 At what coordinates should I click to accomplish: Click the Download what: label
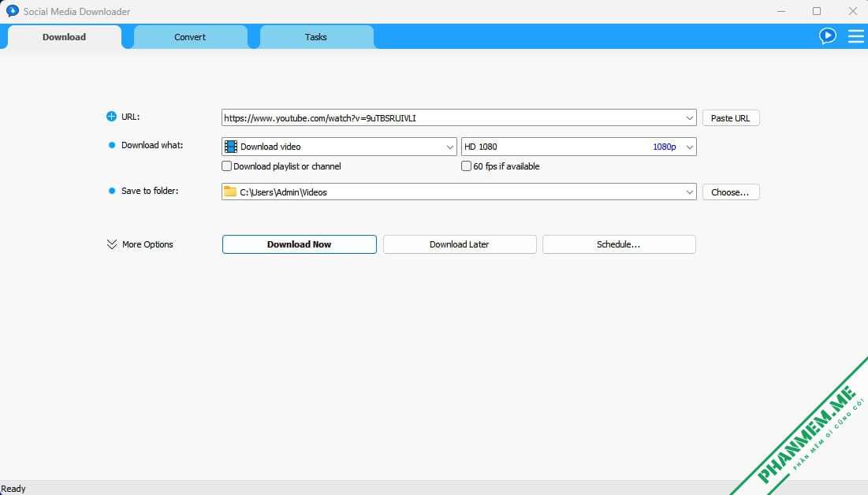pos(152,145)
